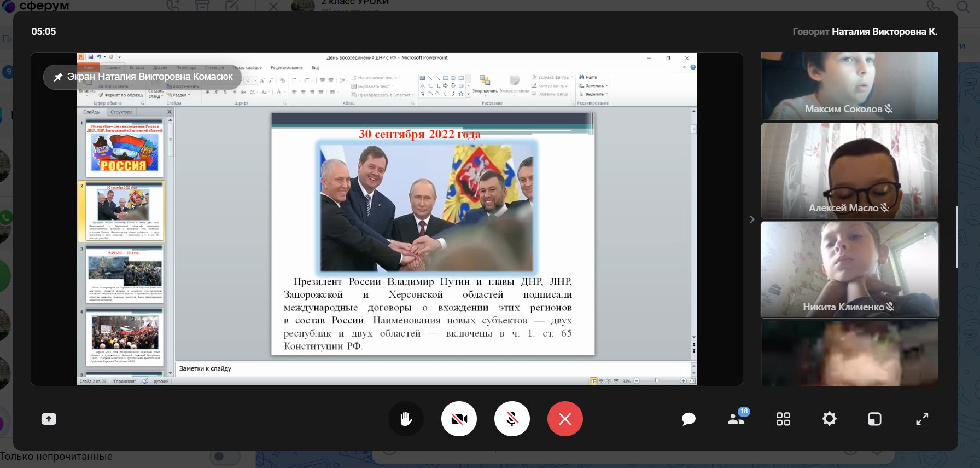980x468 pixels.
Task: Click Формат по образцу painter
Action: (121, 95)
